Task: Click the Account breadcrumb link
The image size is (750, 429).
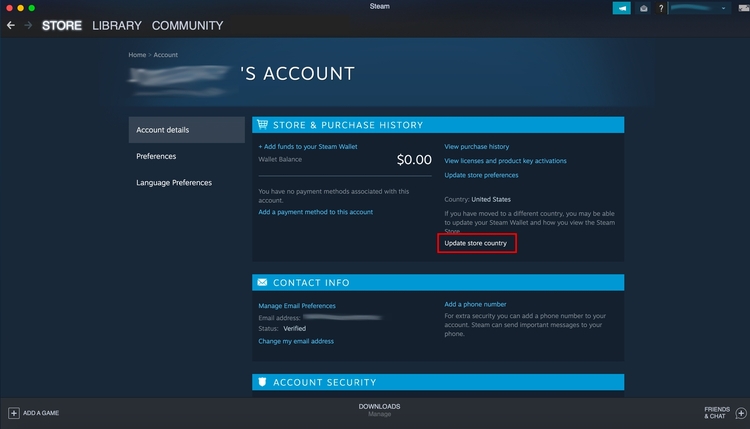Action: tap(165, 55)
